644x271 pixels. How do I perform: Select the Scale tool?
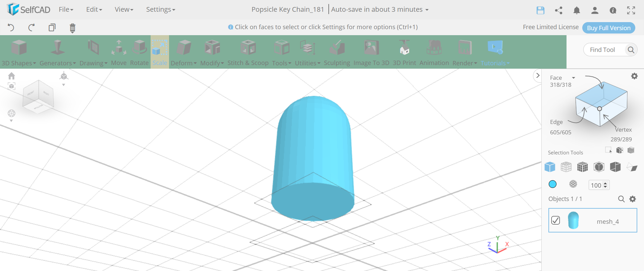click(160, 52)
